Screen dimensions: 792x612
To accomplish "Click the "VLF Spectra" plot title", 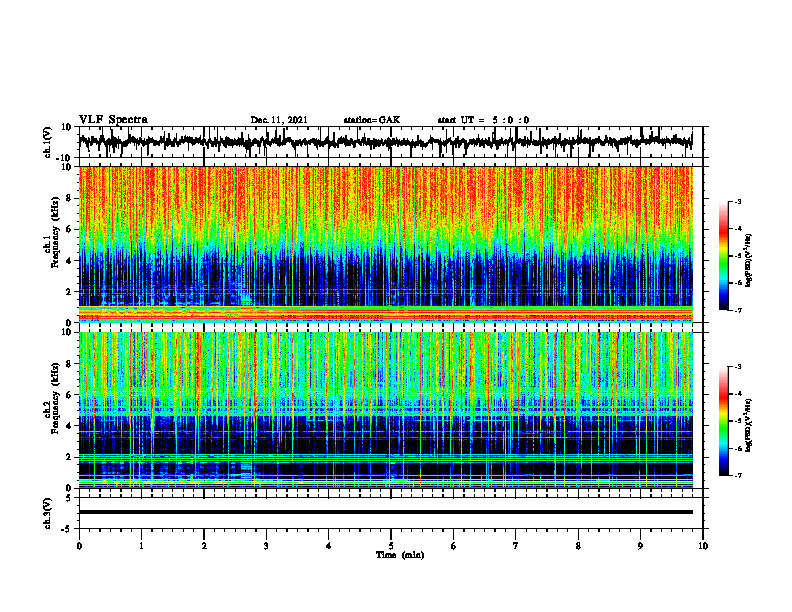I will tap(113, 120).
